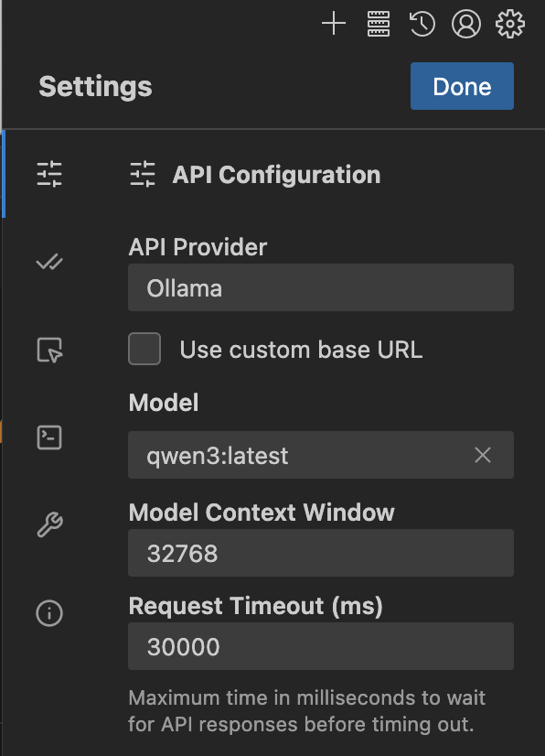The height and width of the screenshot is (756, 545).
Task: Open the account icon in the toolbar
Action: (x=465, y=24)
